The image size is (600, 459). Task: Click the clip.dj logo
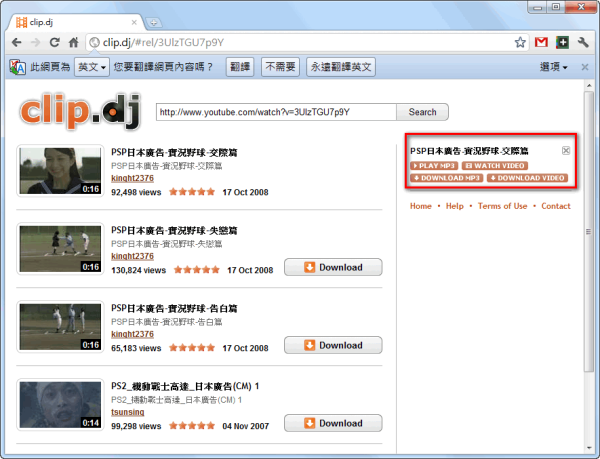[80, 111]
